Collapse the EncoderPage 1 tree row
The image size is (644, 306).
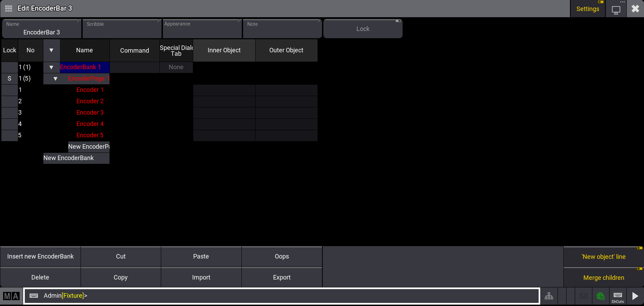pyautogui.click(x=55, y=79)
